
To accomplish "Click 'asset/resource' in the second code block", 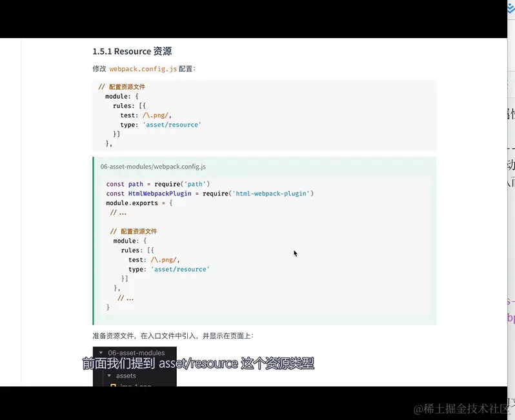I will coord(180,269).
